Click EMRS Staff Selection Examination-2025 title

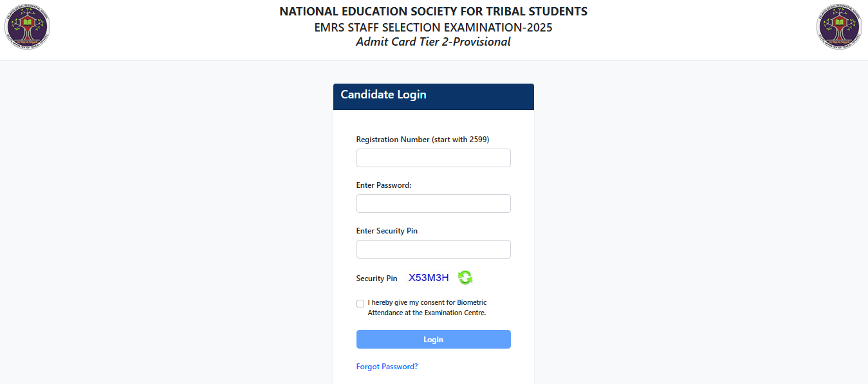pos(433,28)
